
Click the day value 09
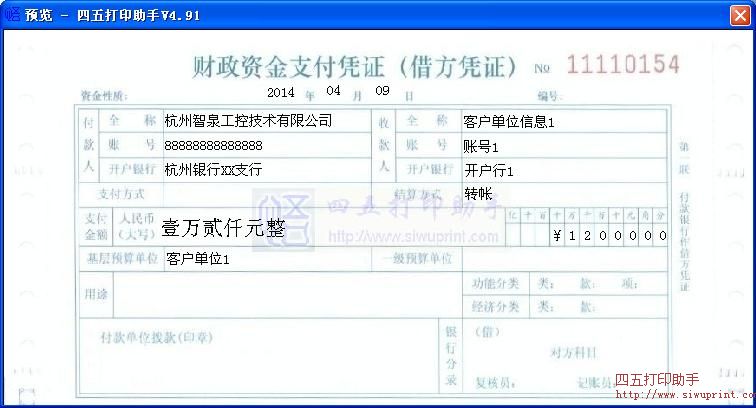382,91
